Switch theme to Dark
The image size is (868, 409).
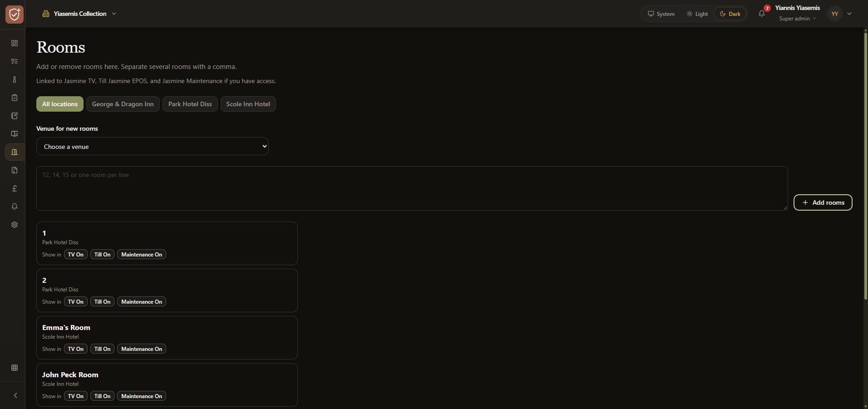pyautogui.click(x=730, y=14)
